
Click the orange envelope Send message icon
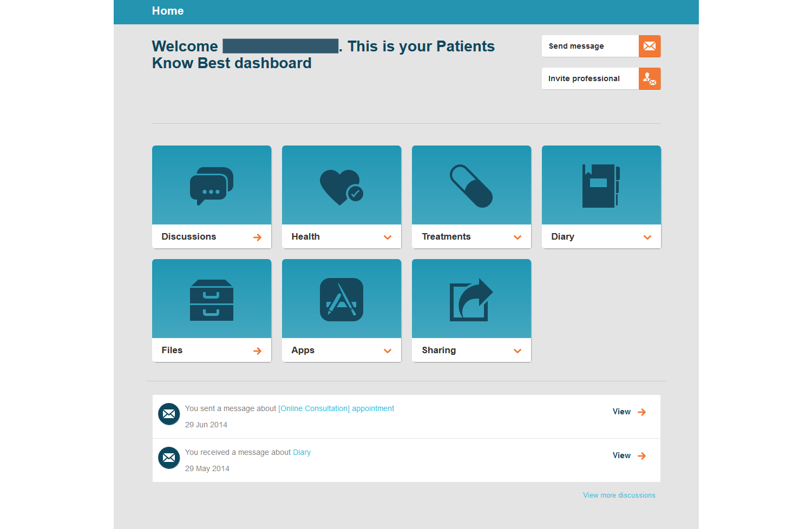[x=650, y=46]
